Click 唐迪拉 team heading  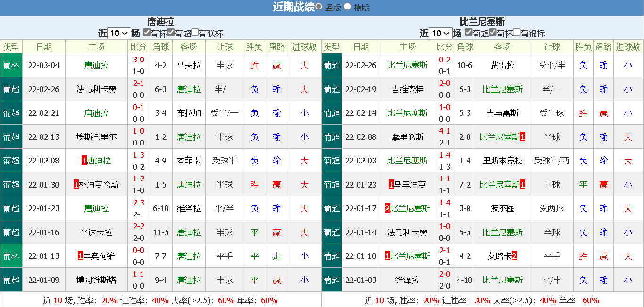coord(160,22)
